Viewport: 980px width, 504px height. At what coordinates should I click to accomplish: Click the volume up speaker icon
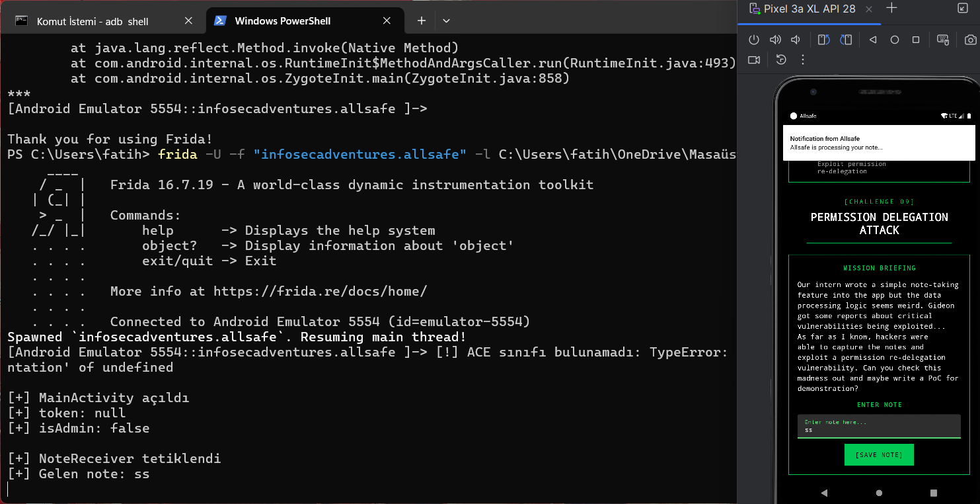pos(775,40)
